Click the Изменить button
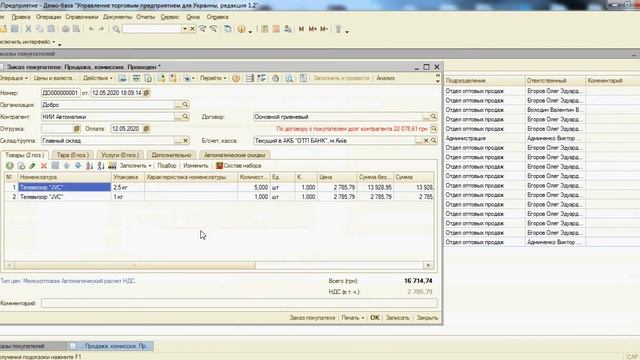640x360 pixels. coord(196,166)
